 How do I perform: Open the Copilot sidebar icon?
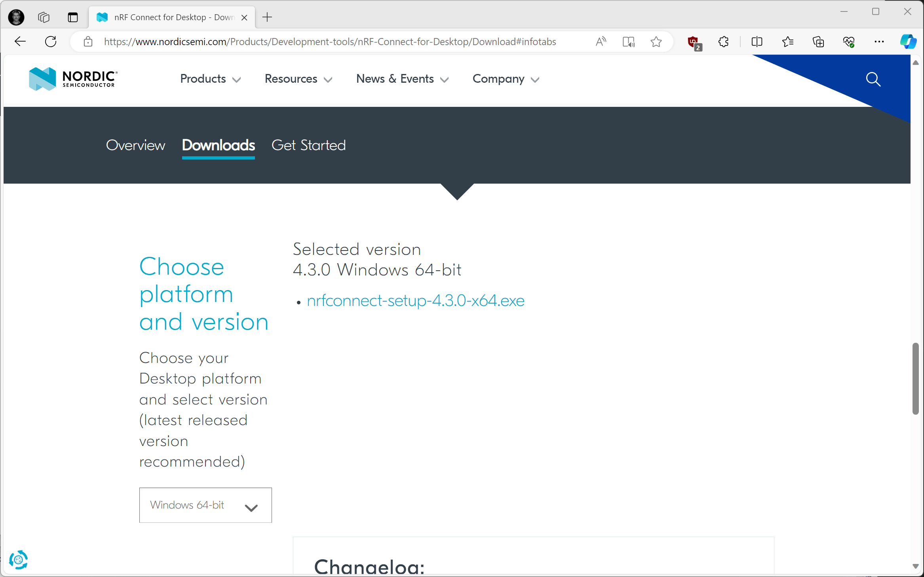tap(908, 42)
